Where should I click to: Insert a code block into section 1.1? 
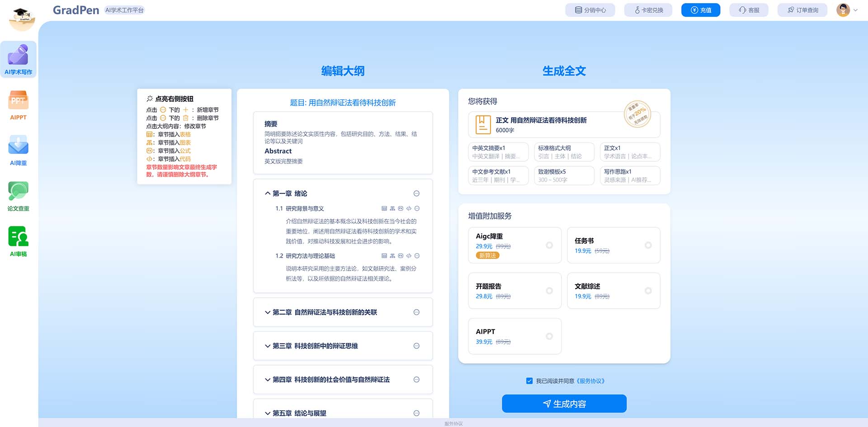409,209
